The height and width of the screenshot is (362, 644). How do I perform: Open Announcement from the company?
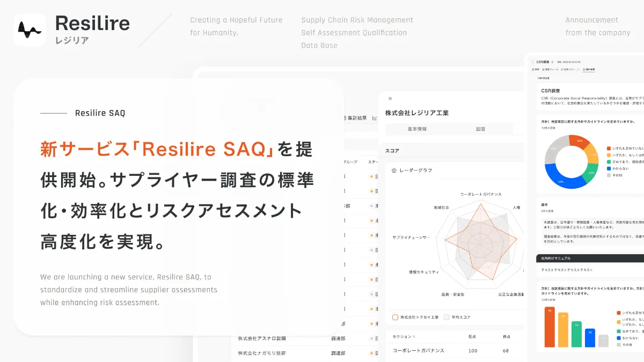pos(597,26)
